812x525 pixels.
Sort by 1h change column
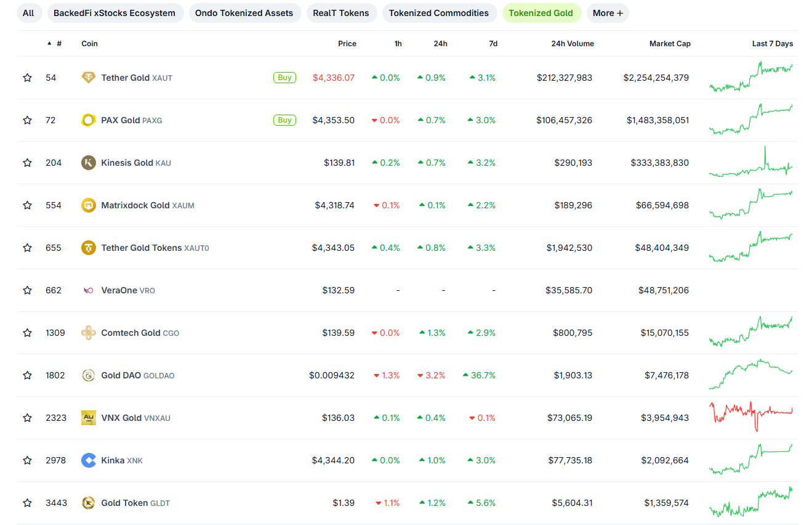398,44
